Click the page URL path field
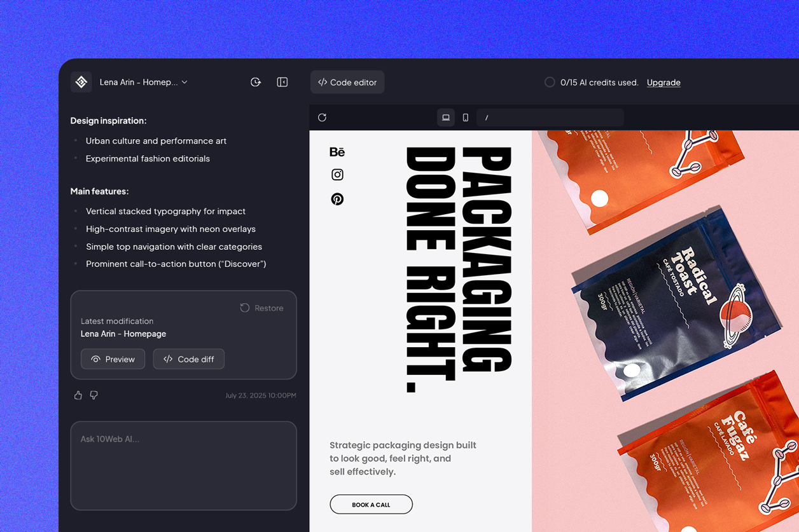799x532 pixels. tap(550, 118)
